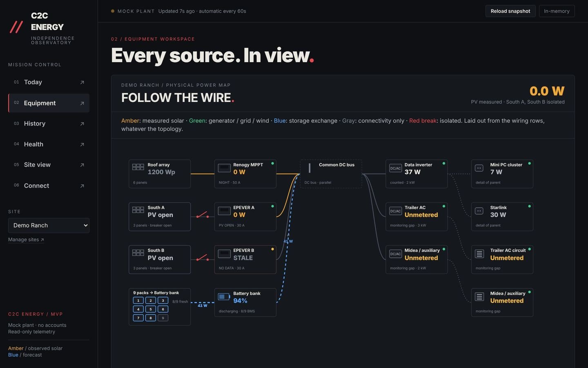This screenshot has width=588, height=368.
Task: Click the 41 W label beside the battery pack grid
Action: 203,305
